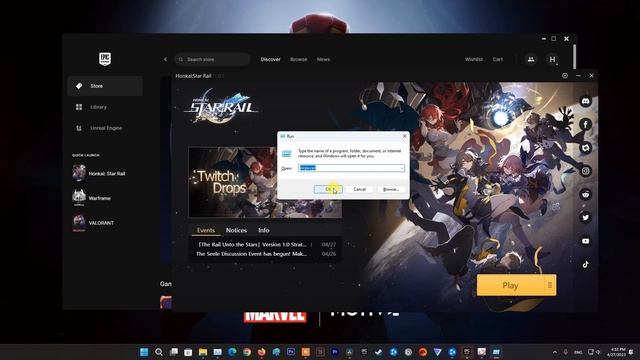Quick launch VALORANT
This screenshot has height=360, width=640.
click(x=93, y=223)
